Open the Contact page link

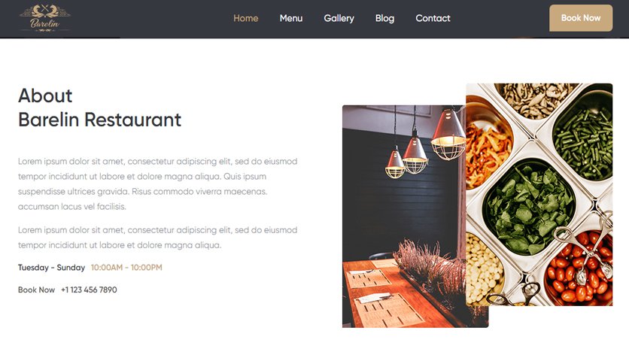point(433,18)
